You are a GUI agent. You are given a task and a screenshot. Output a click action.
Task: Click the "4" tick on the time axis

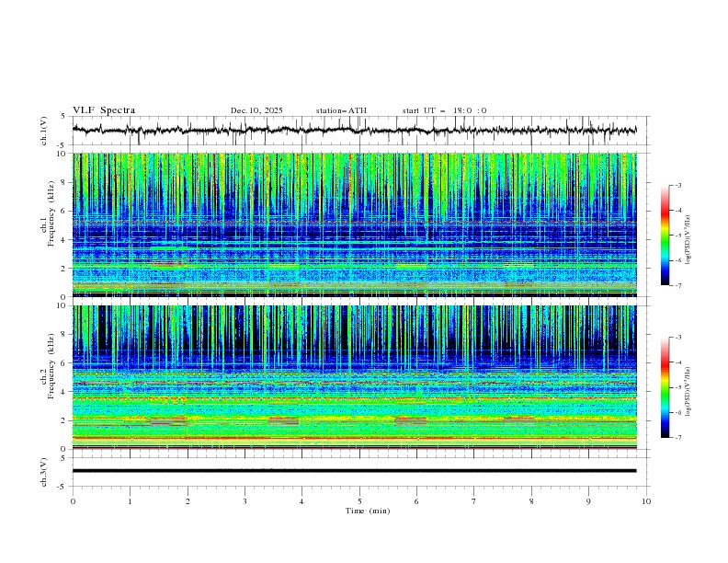(x=301, y=501)
